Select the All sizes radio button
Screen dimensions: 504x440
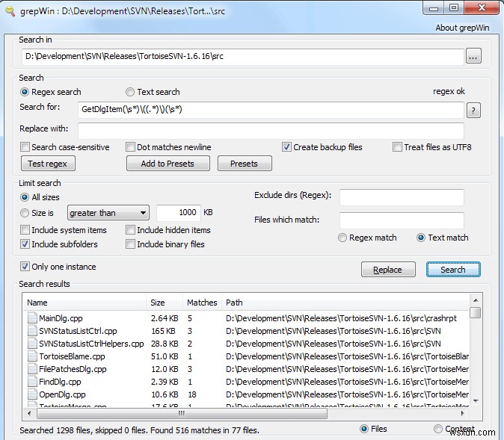click(25, 197)
